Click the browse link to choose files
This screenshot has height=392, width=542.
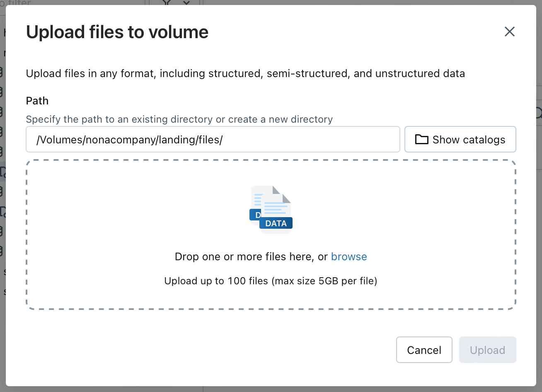(x=349, y=256)
